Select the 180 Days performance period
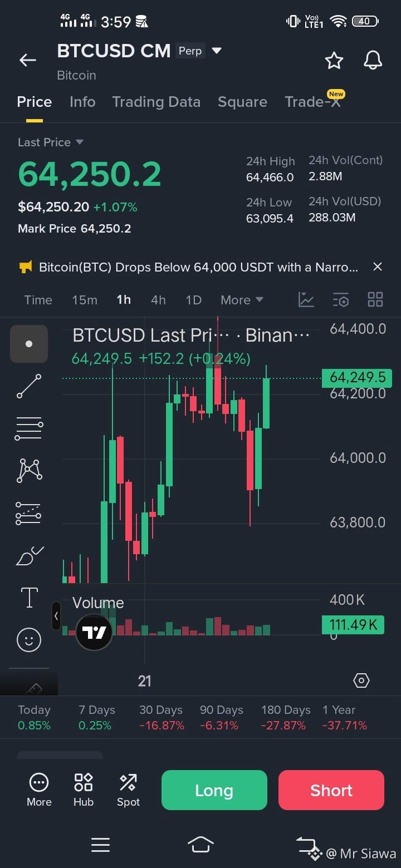This screenshot has width=401, height=868. pyautogui.click(x=286, y=717)
